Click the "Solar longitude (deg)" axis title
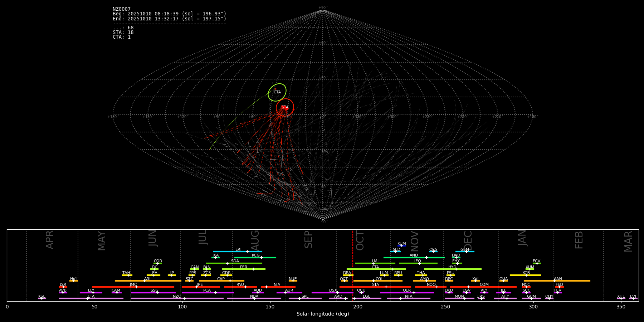The image size is (644, 322). coord(323,314)
